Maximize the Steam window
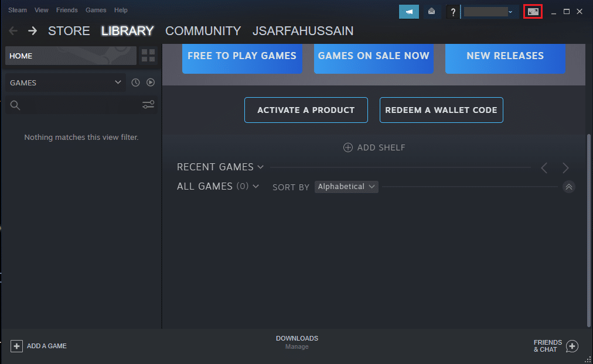593x364 pixels. 567,12
